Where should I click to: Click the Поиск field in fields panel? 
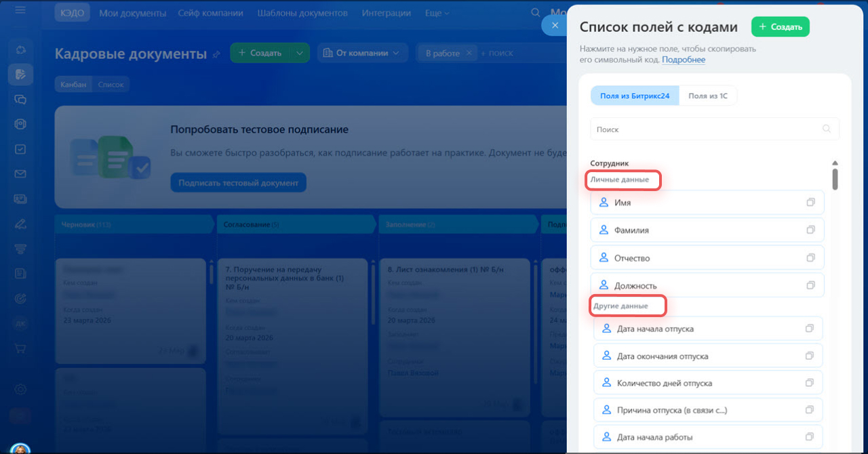[x=705, y=129]
